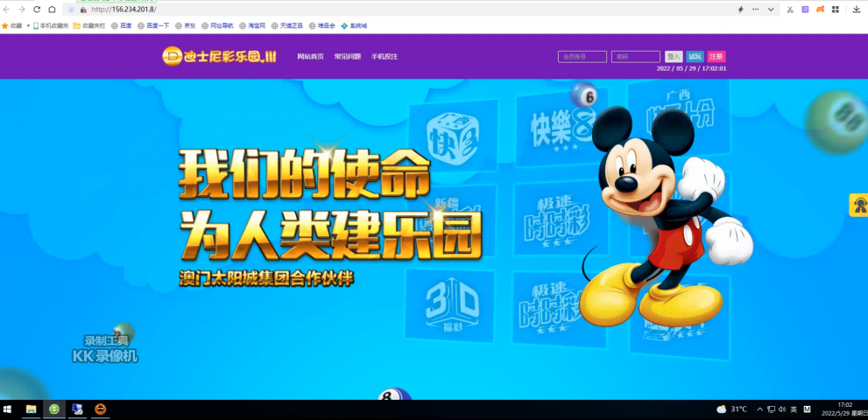Select the 3D 福彩 lottery tile
This screenshot has height=420, width=868.
coord(450,305)
